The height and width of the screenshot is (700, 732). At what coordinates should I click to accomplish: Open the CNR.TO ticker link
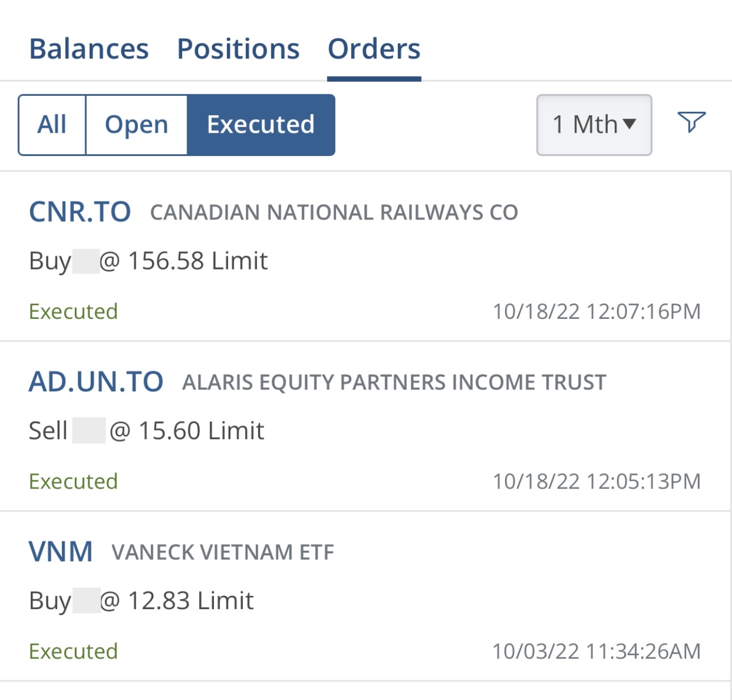[80, 212]
